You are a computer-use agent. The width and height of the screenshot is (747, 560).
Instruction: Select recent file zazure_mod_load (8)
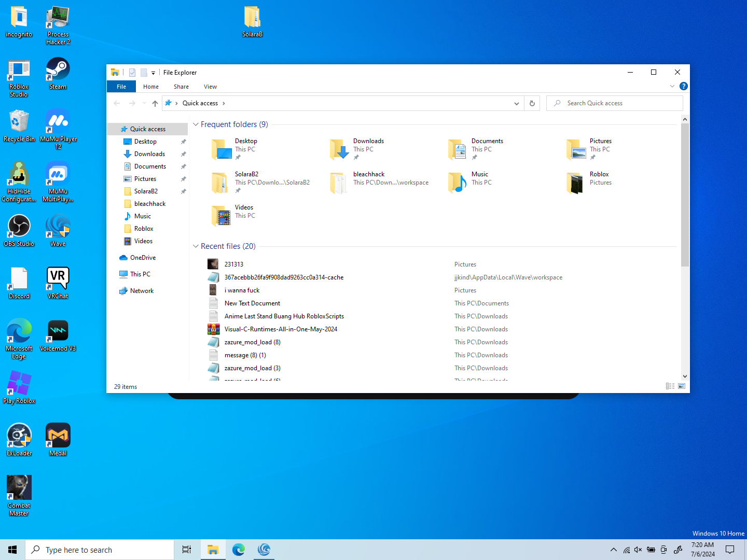[252, 342]
